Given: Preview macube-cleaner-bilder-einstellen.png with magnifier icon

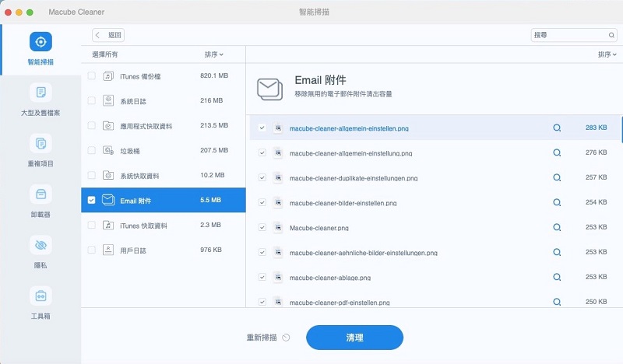Looking at the screenshot, I should point(557,202).
